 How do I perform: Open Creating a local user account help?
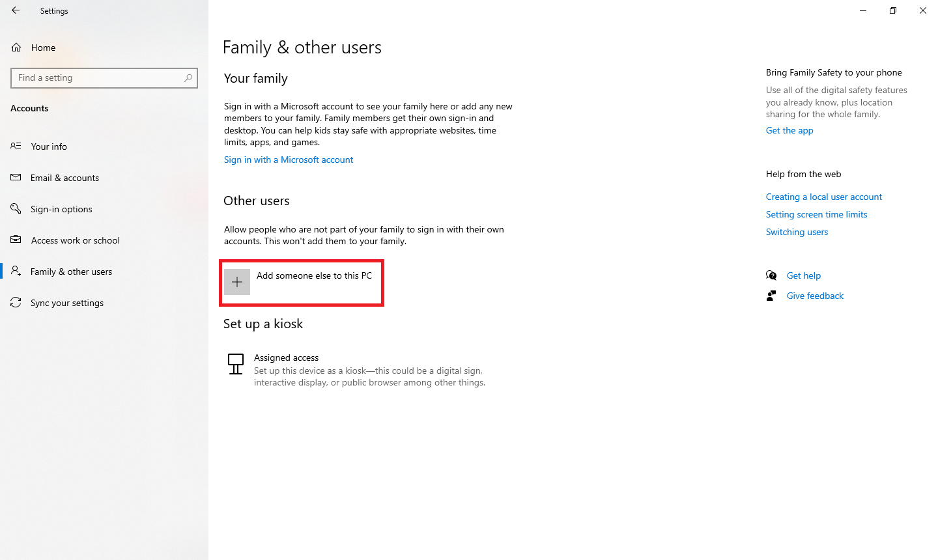[x=824, y=197]
